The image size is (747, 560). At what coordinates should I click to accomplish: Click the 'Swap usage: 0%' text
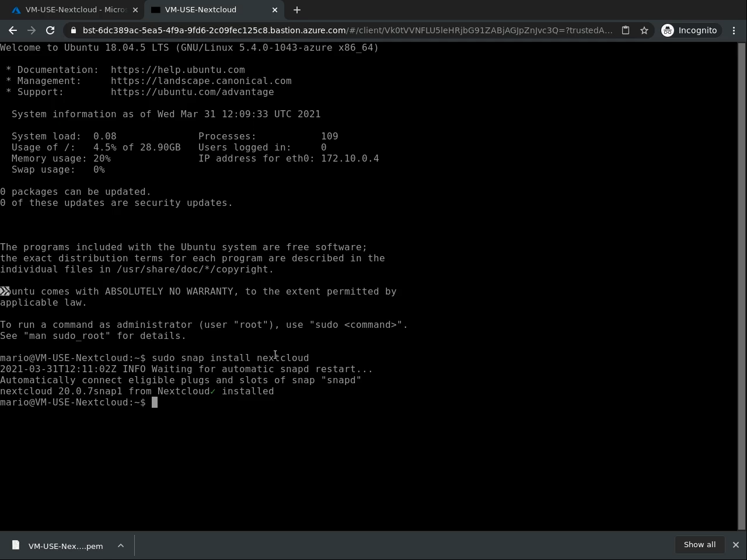(x=58, y=169)
